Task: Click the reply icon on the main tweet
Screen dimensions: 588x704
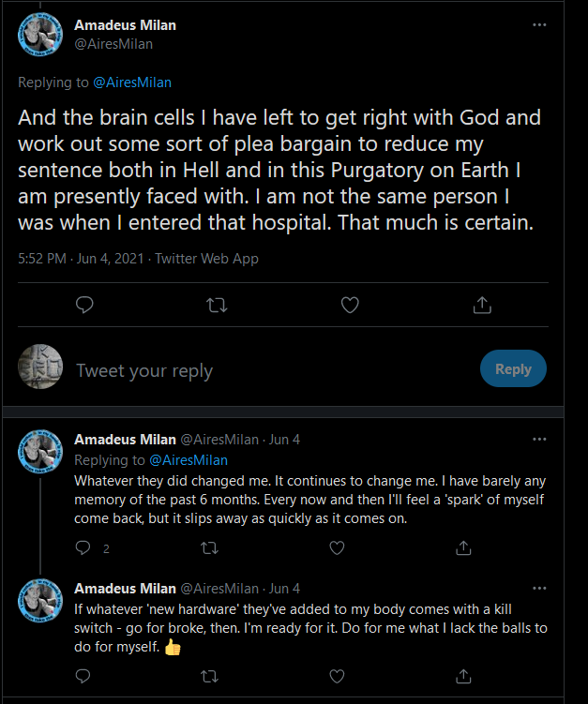Action: point(84,305)
